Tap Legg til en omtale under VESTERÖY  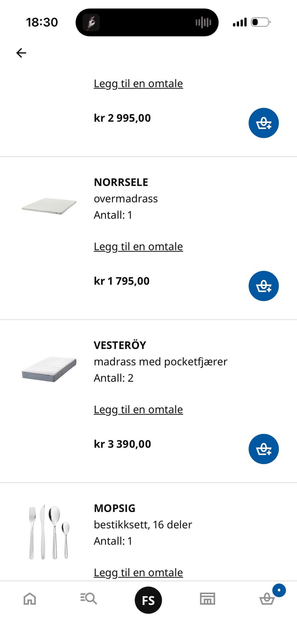click(x=138, y=410)
